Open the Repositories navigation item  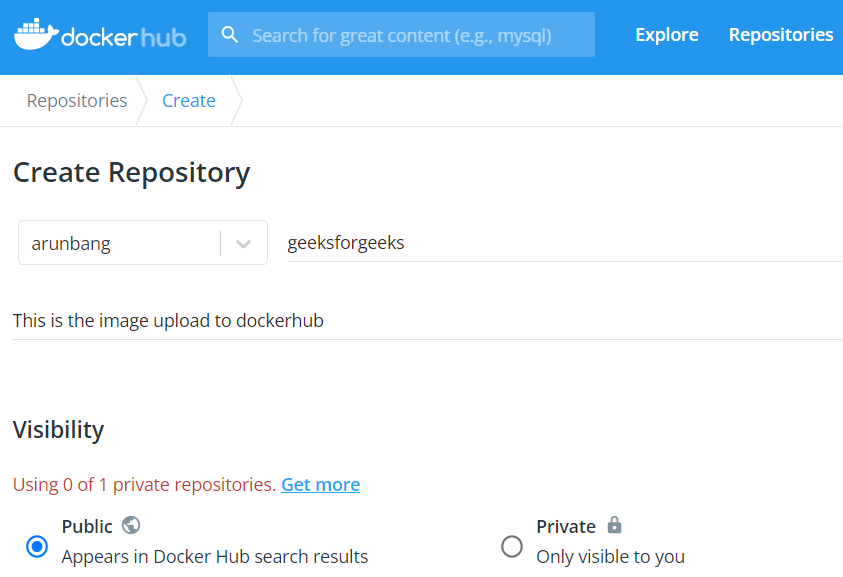(780, 34)
